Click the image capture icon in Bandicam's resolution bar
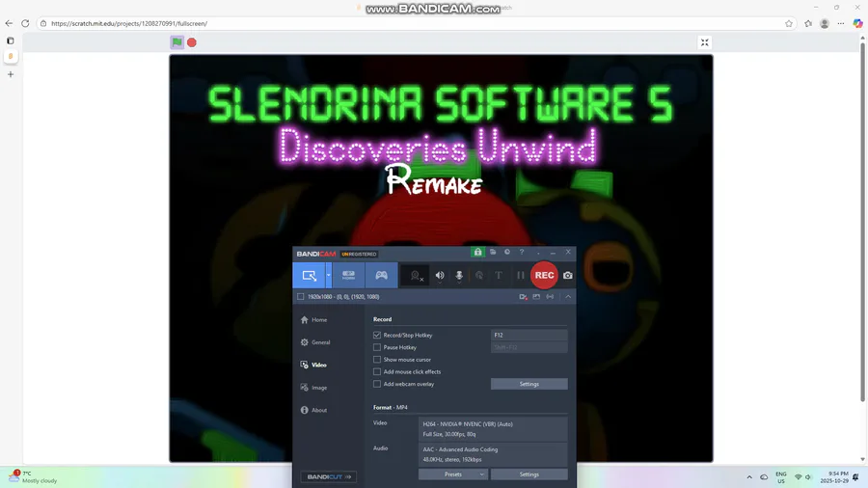 tap(536, 297)
